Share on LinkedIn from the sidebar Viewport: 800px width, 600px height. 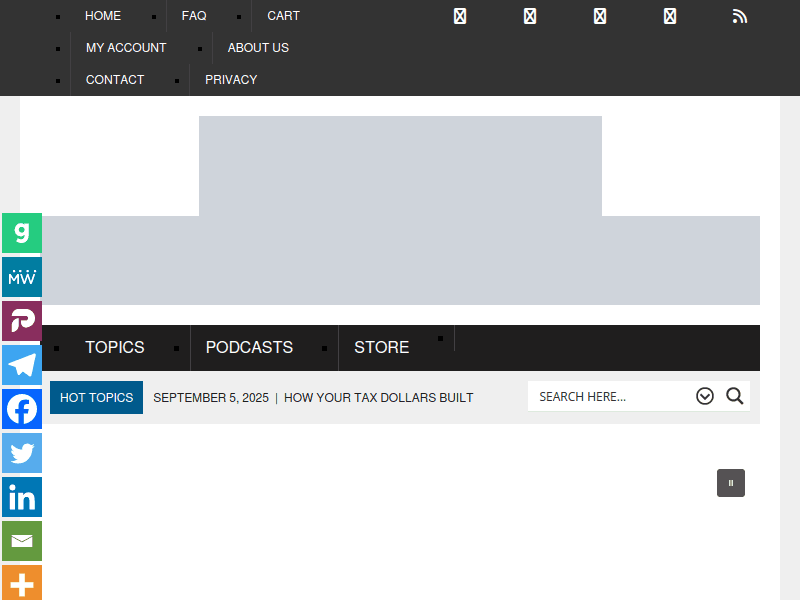pyautogui.click(x=21, y=497)
